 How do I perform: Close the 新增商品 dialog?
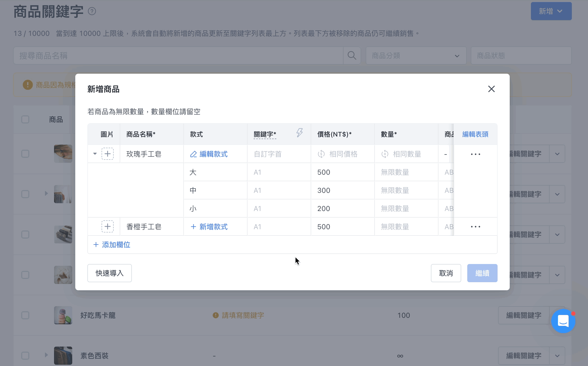pyautogui.click(x=491, y=89)
